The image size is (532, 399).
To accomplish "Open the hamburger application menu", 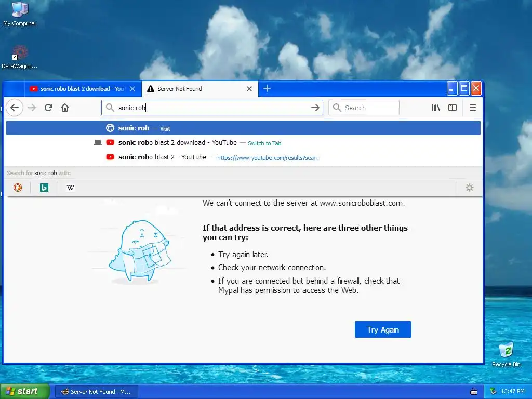I will (x=472, y=108).
